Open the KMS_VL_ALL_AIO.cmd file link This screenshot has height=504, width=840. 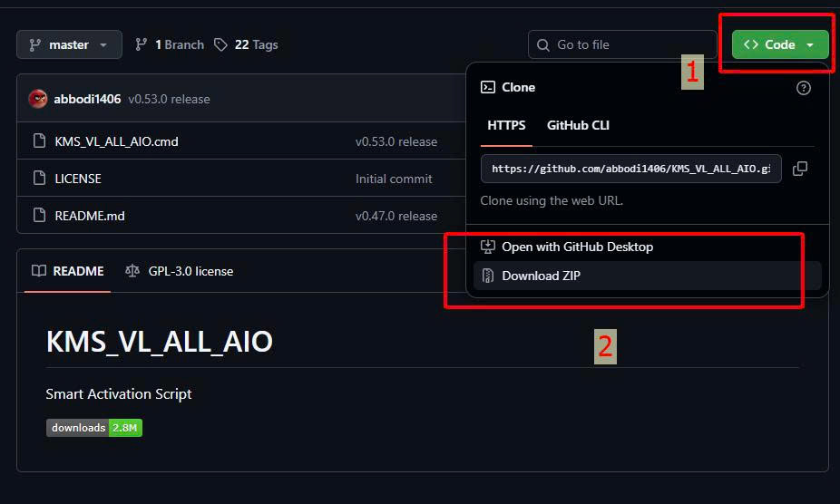tap(116, 141)
